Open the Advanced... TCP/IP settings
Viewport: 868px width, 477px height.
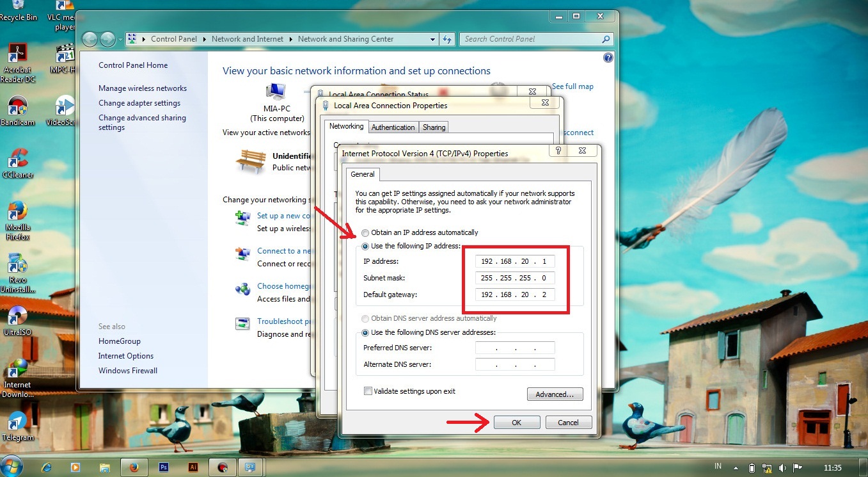(x=555, y=394)
